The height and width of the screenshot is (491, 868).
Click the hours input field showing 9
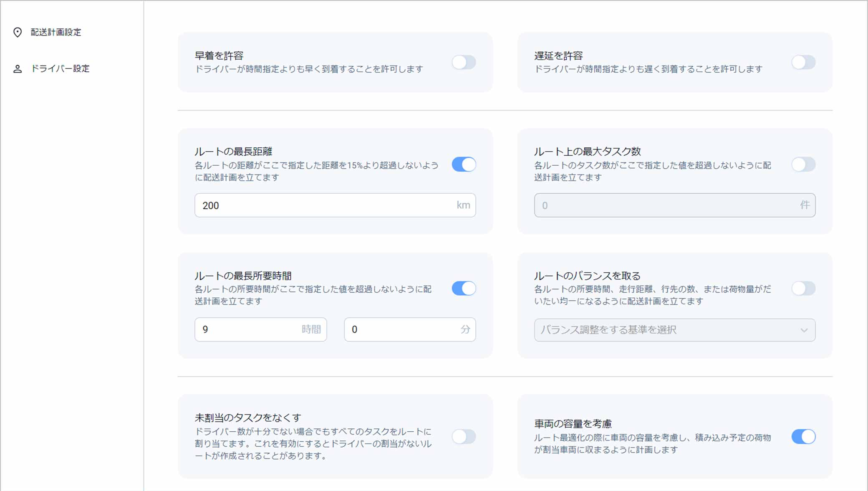(250, 329)
